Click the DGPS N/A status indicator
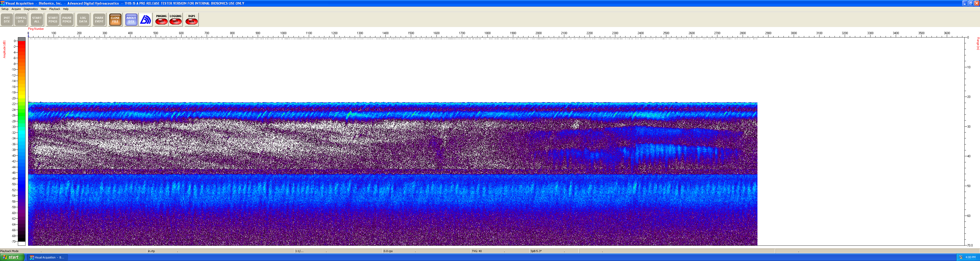 192,19
